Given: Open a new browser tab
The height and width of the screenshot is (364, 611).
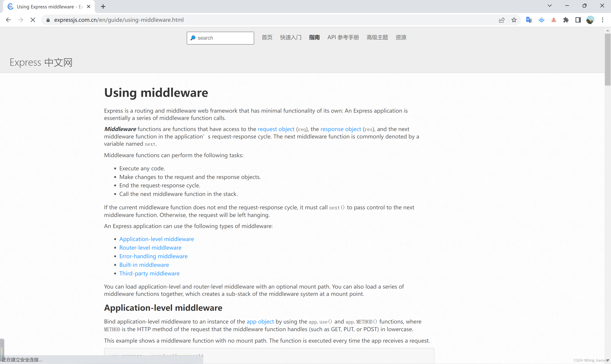Looking at the screenshot, I should click(x=103, y=7).
